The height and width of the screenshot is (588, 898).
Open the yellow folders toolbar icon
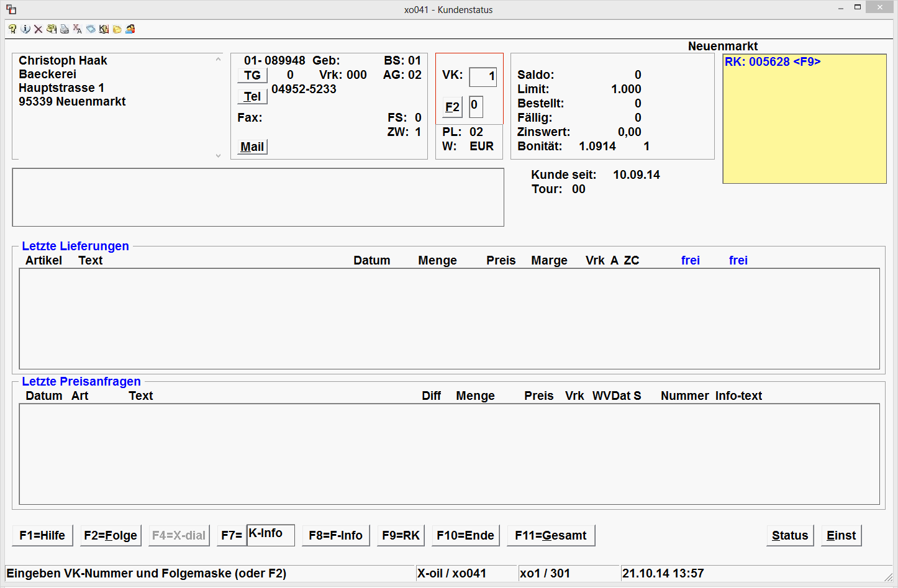(x=117, y=29)
